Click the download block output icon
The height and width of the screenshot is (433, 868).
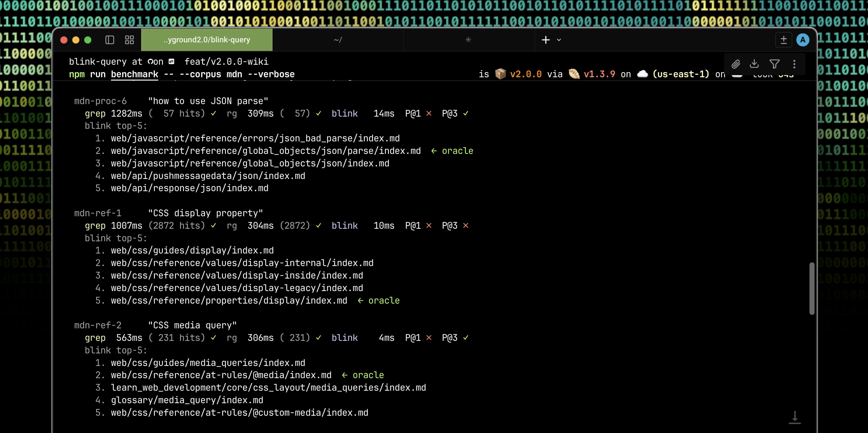click(755, 64)
